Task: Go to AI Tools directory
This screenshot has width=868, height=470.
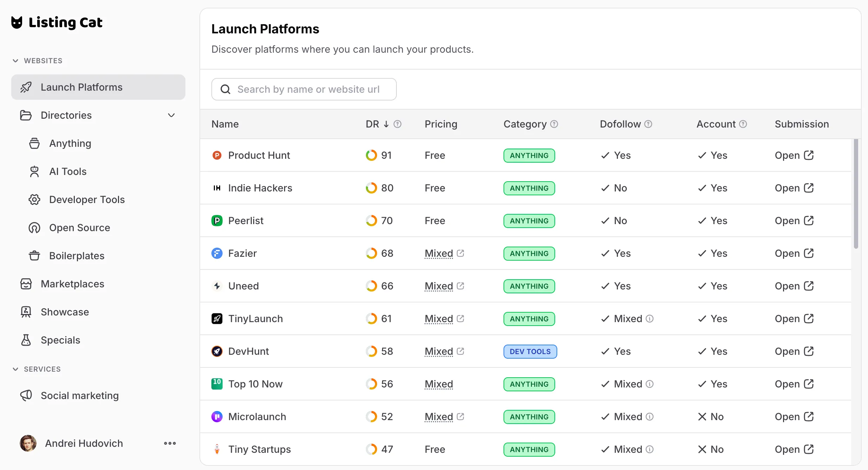Action: [x=68, y=171]
